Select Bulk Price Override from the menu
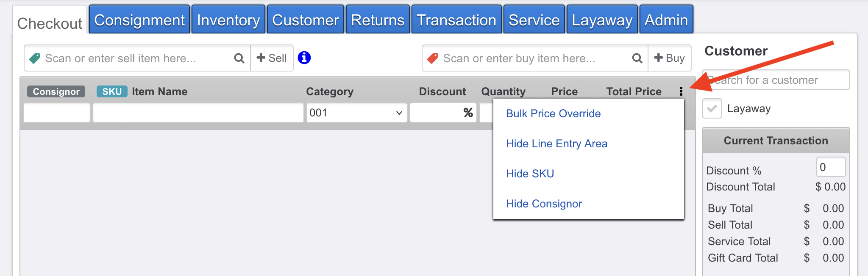This screenshot has width=868, height=276. [553, 113]
